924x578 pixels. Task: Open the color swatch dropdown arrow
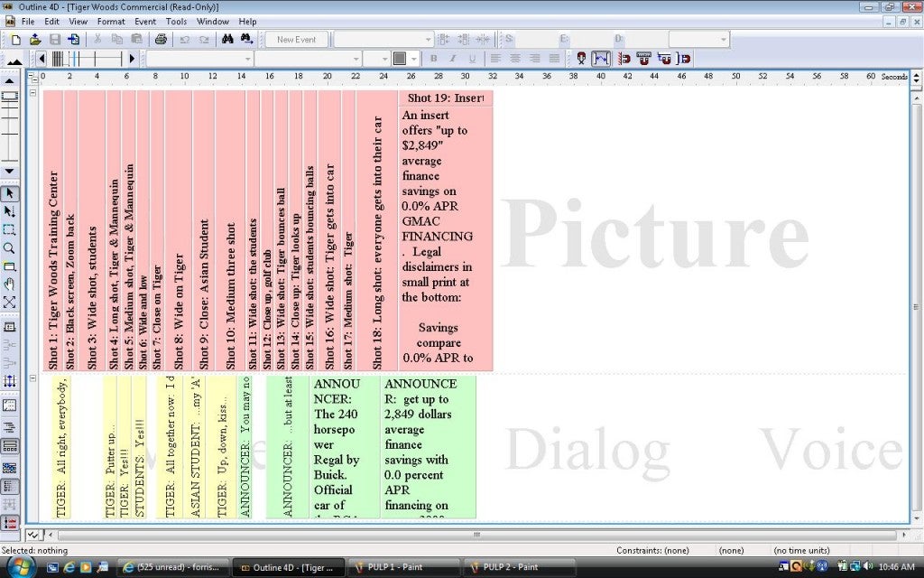(x=413, y=59)
